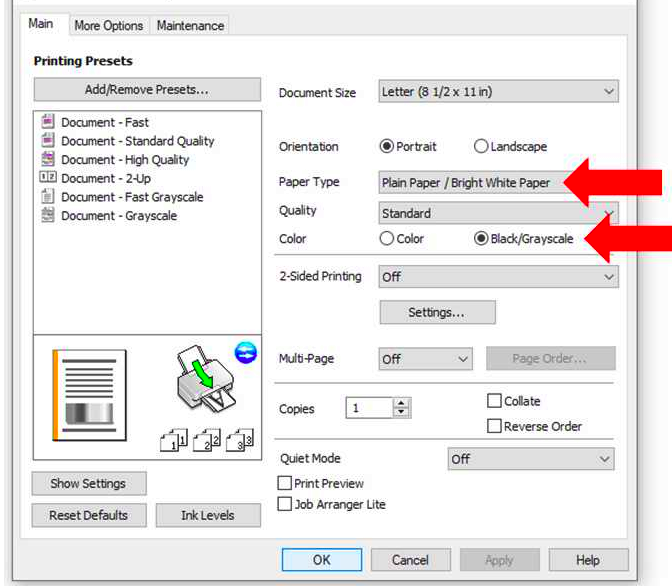Click the Add/Remove Presets button

point(147,90)
